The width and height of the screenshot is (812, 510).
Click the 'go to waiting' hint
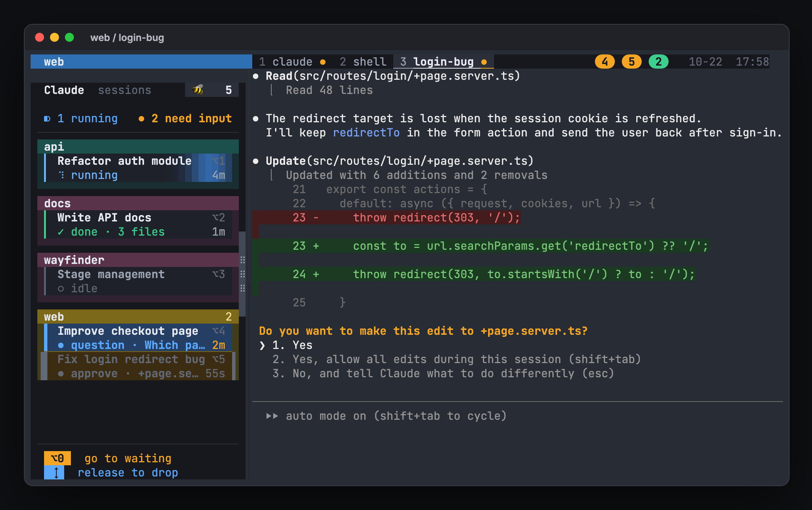point(128,458)
